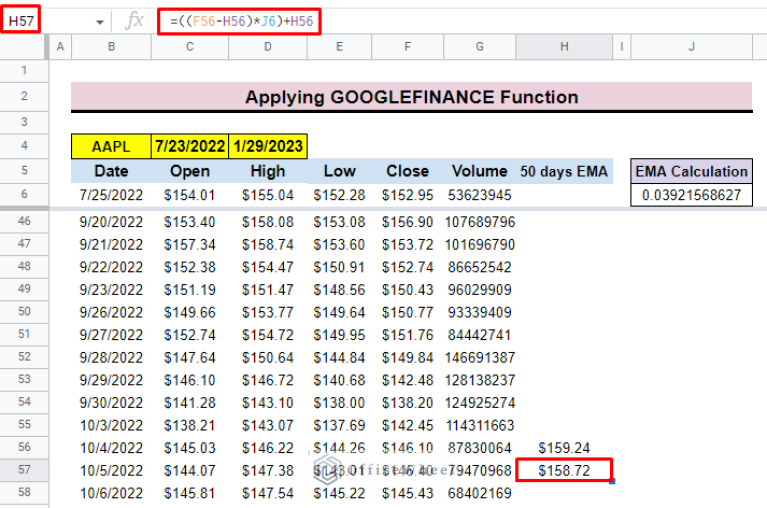Select open price $157.34
Image resolution: width=767 pixels, height=508 pixels.
[190, 244]
